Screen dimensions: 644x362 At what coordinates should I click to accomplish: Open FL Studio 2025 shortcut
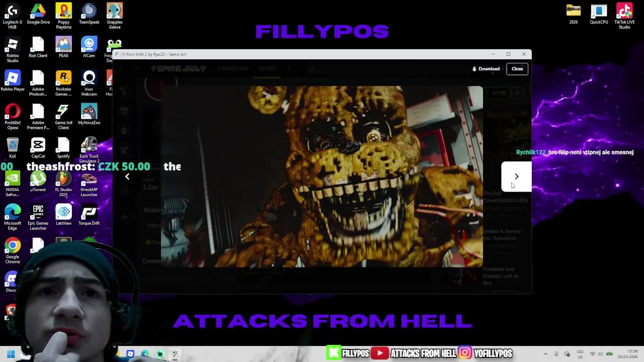coord(63,184)
